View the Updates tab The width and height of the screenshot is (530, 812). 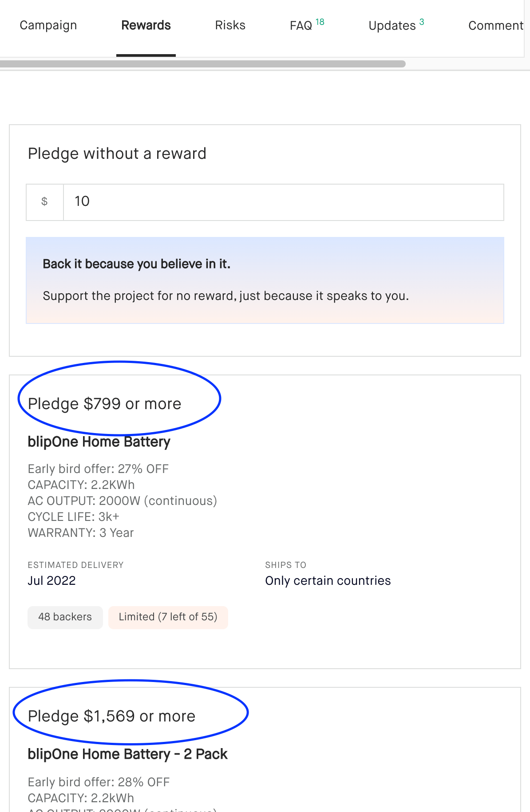(396, 25)
